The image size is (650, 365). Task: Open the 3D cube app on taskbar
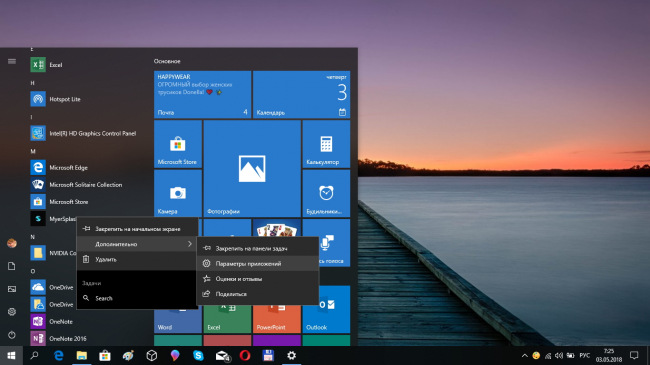pos(152,355)
